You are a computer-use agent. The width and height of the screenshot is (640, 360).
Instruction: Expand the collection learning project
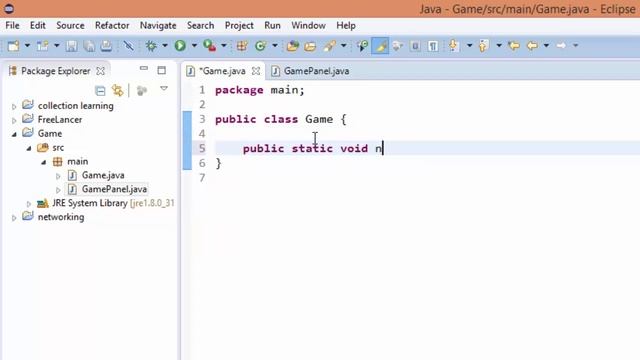(x=14, y=107)
